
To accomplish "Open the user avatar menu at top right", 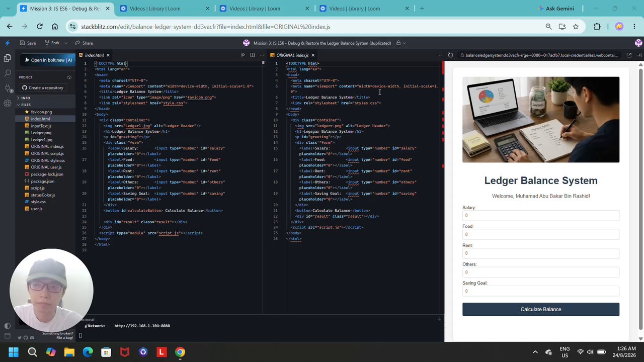I will (x=638, y=43).
